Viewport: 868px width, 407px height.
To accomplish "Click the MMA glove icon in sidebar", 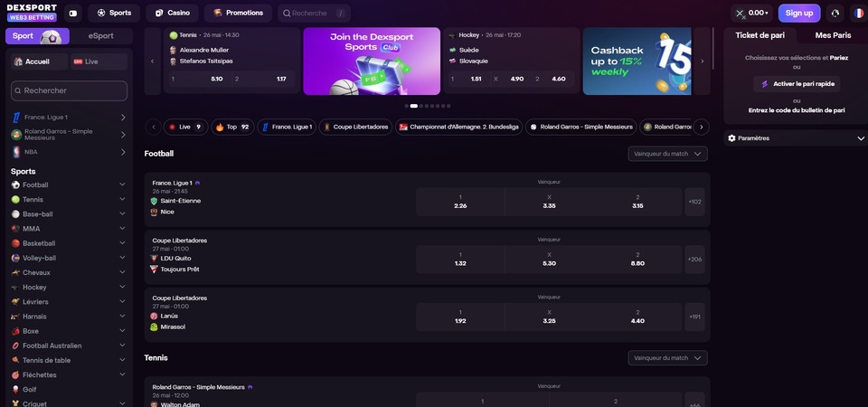I will click(x=15, y=229).
